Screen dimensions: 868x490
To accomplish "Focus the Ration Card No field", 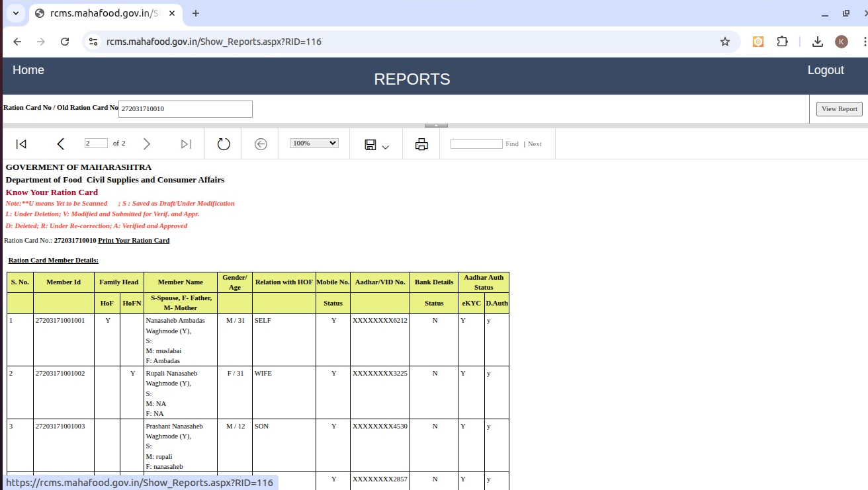I will [x=185, y=109].
